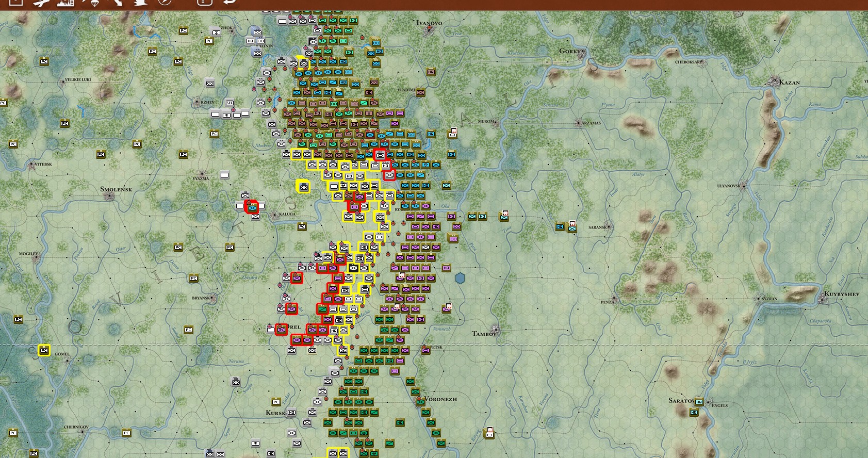Select the PC counter east of Kaluga
Image resolution: width=868 pixels, height=458 pixels.
pyautogui.click(x=302, y=227)
